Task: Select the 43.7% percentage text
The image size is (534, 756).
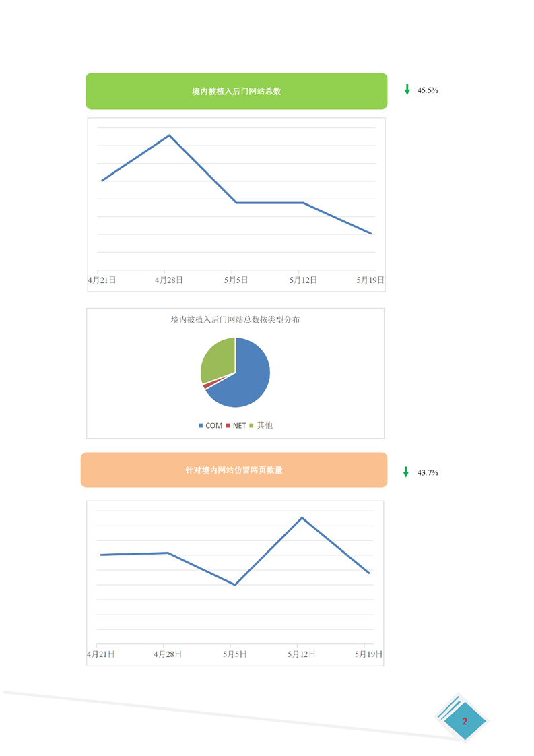Action: click(x=428, y=472)
